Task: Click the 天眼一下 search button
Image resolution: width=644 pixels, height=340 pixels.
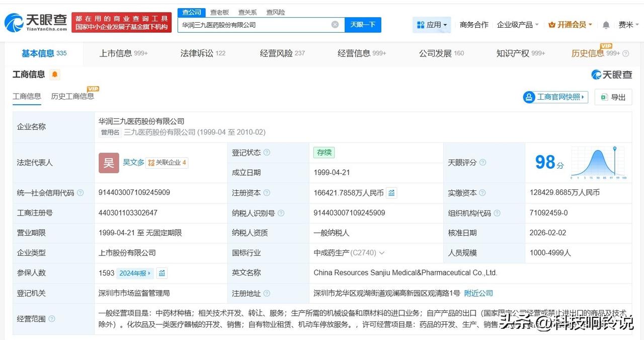Action: pyautogui.click(x=363, y=25)
